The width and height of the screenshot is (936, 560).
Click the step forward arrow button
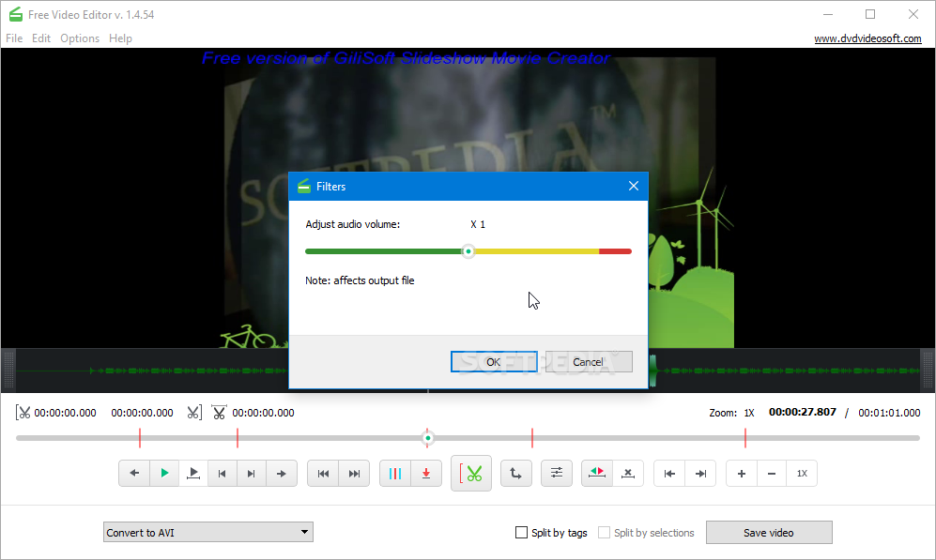tap(281, 474)
